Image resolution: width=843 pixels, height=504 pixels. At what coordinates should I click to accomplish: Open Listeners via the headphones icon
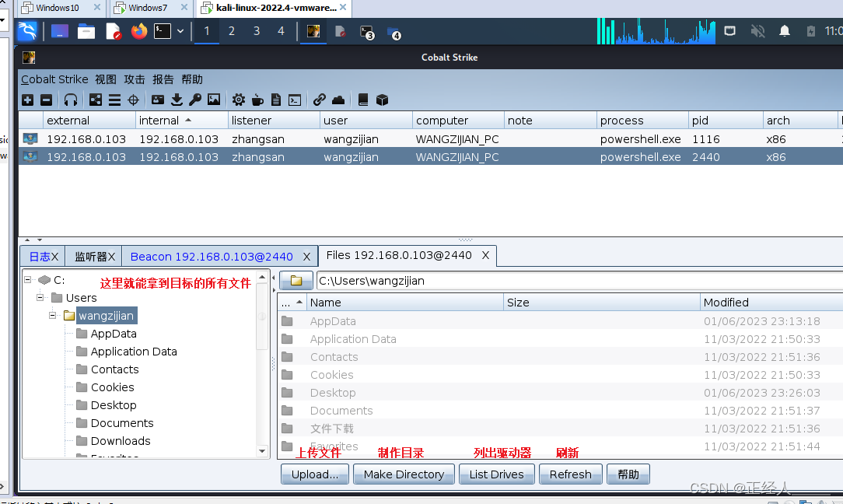71,100
